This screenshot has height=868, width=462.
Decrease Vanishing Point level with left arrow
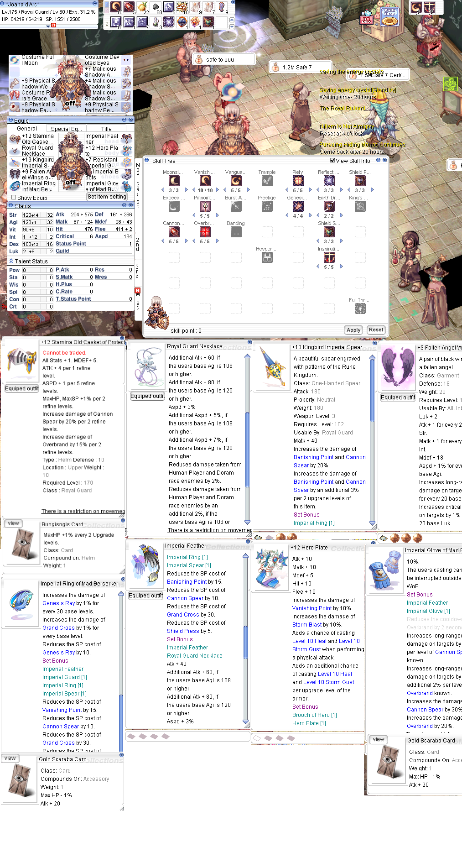click(194, 190)
